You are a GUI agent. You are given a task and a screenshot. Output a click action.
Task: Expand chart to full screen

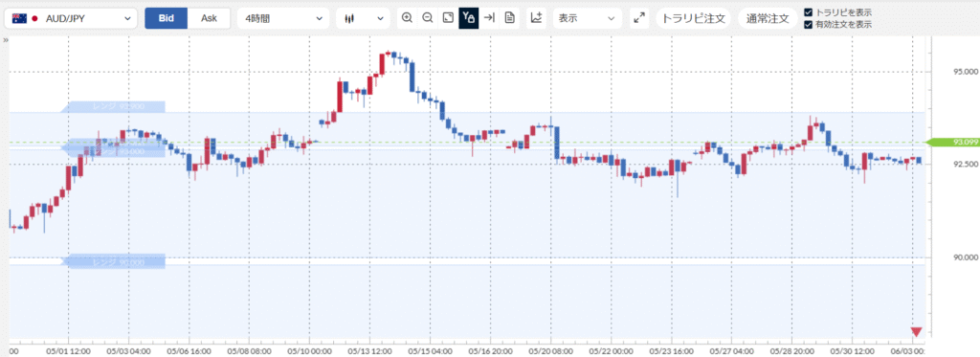tap(638, 18)
